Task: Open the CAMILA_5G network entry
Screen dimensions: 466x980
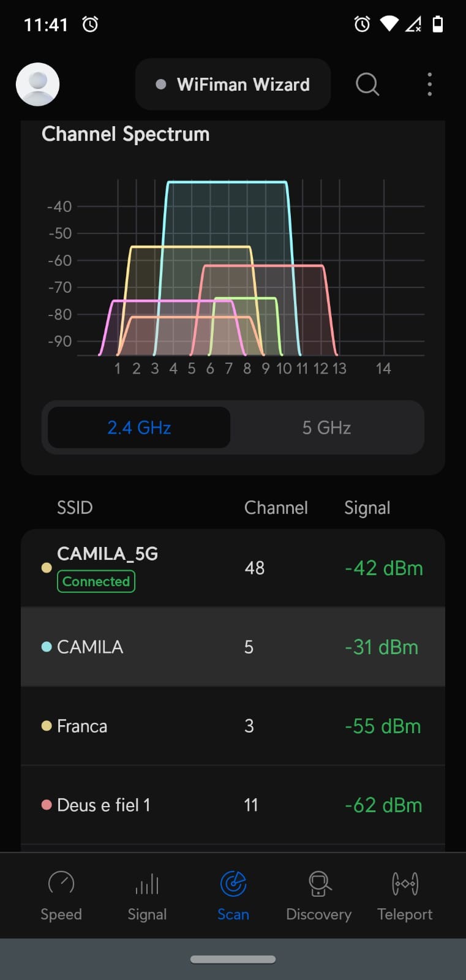Action: [233, 568]
